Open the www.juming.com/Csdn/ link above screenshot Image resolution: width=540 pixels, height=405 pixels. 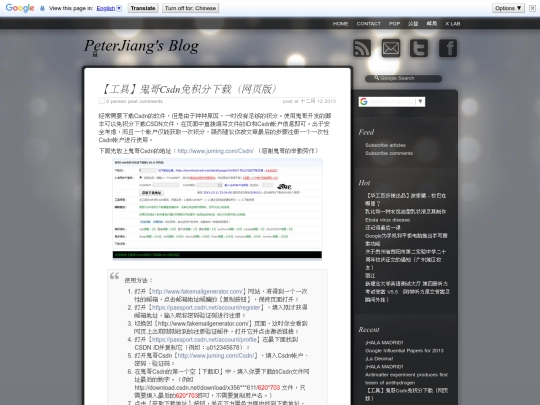(216, 151)
